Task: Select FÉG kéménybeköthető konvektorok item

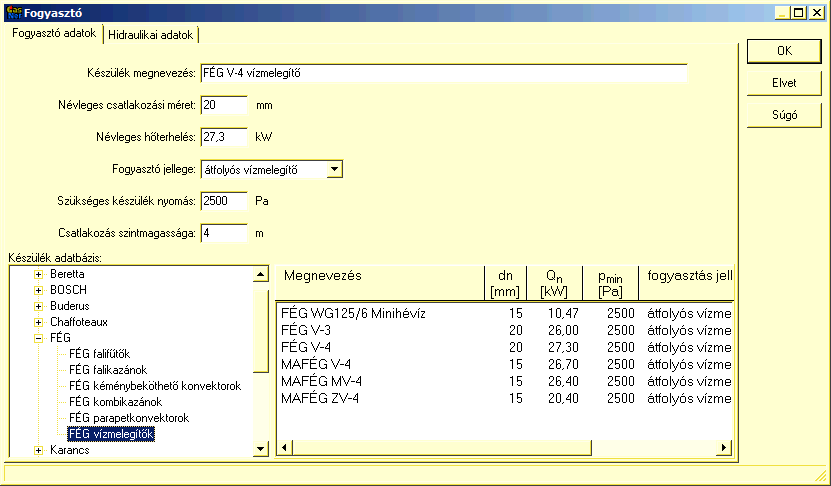Action: tap(155, 386)
